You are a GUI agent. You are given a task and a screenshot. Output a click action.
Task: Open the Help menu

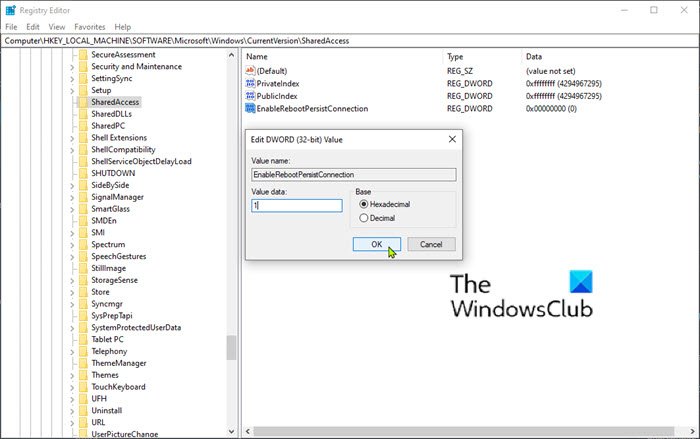(x=123, y=27)
